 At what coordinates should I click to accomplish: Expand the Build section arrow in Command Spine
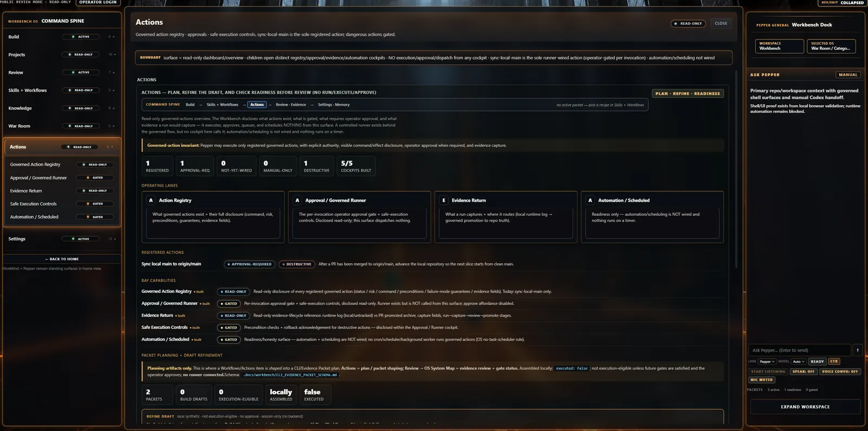[114, 37]
